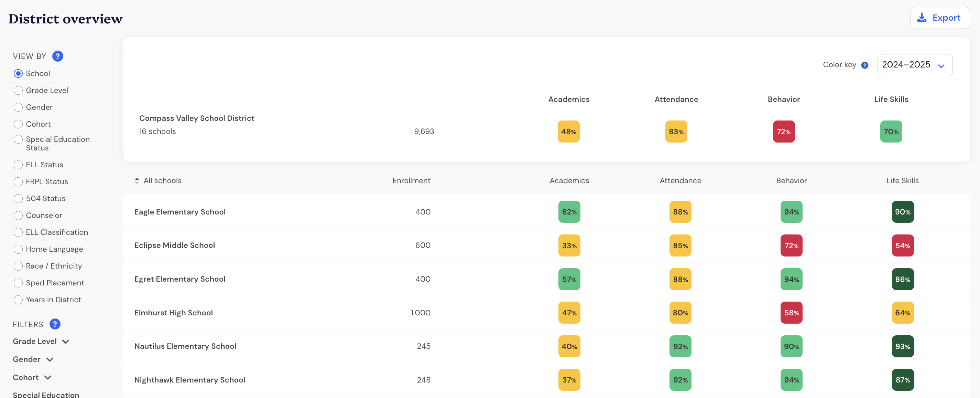Click Nighthawk Elementary School name

coord(189,380)
